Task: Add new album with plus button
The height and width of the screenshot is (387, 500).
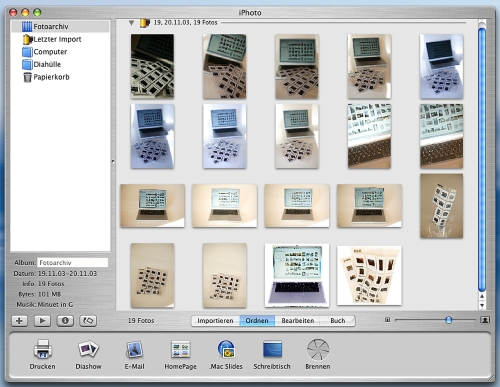Action: [19, 321]
